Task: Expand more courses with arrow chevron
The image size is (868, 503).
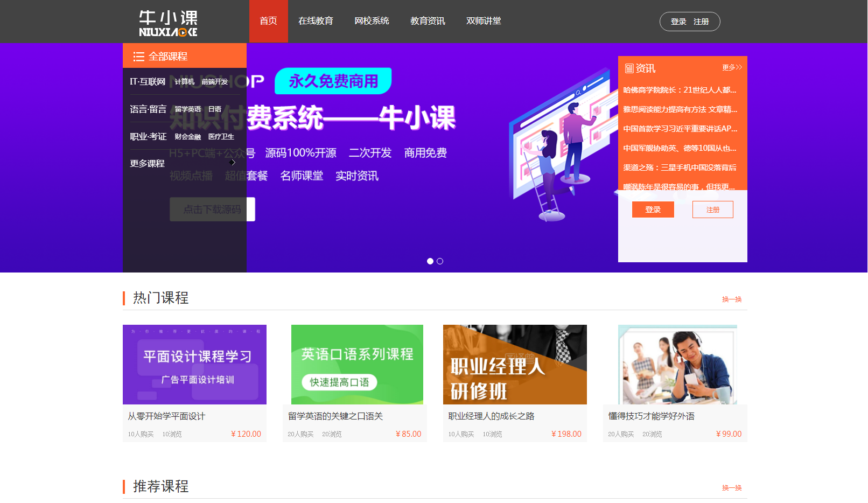Action: click(x=233, y=163)
